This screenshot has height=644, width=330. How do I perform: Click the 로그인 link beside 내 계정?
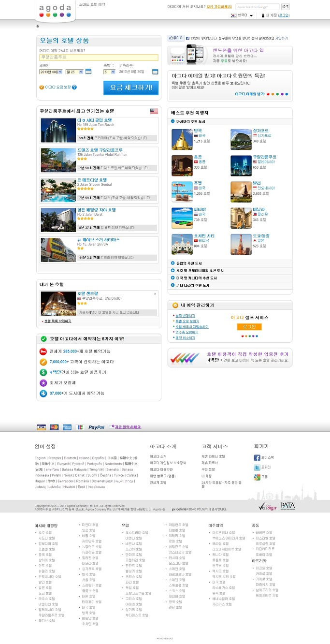pos(284,15)
